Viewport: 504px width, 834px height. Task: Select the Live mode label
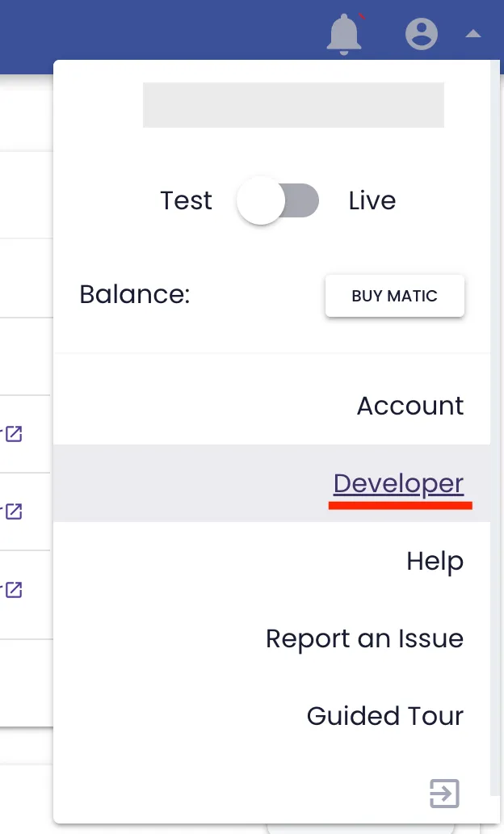tap(372, 200)
